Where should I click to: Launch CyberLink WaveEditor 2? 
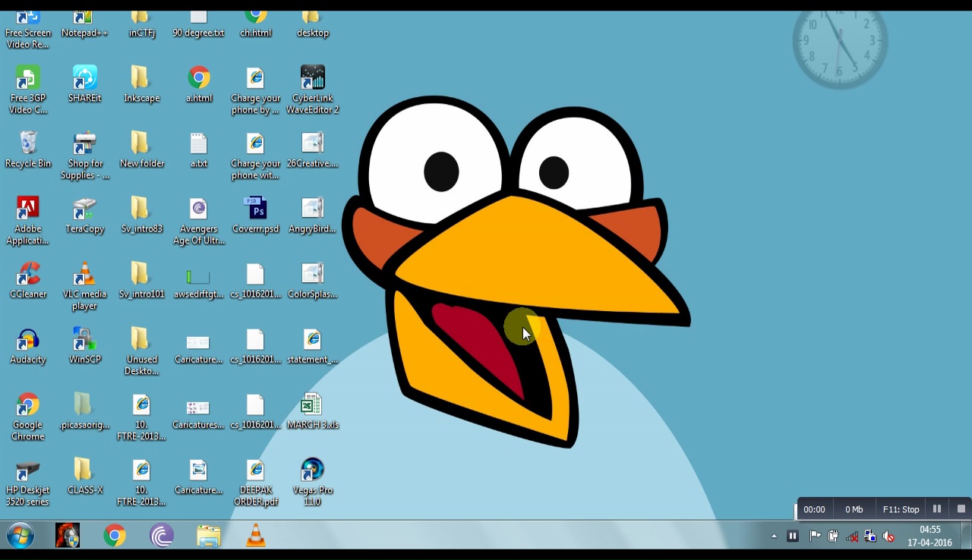point(312,90)
